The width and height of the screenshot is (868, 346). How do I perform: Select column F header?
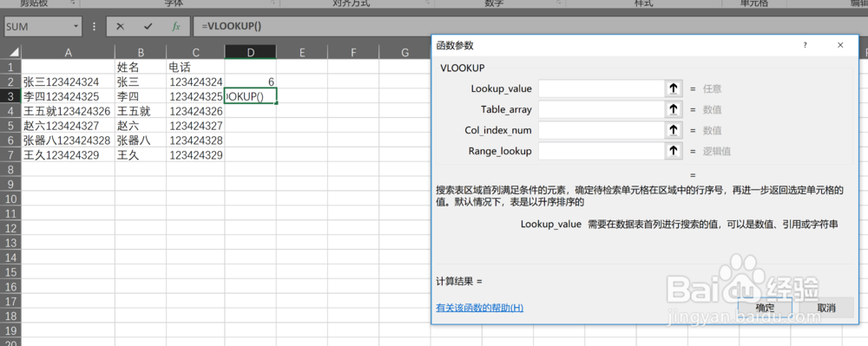353,53
